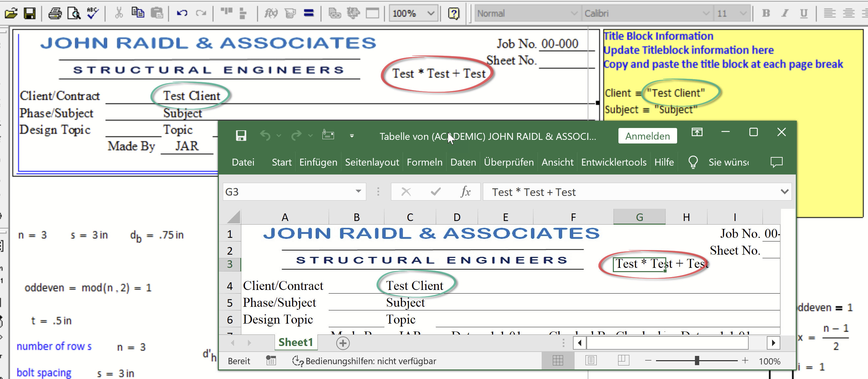Click the Print icon in Mathcad toolbar
The height and width of the screenshot is (379, 868).
55,13
